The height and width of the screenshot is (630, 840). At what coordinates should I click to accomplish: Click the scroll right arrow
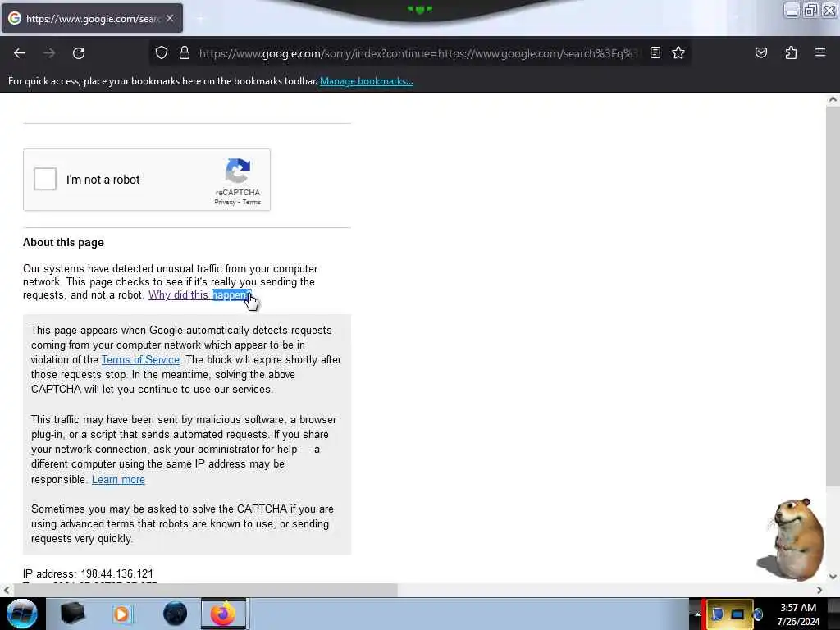[x=819, y=590]
